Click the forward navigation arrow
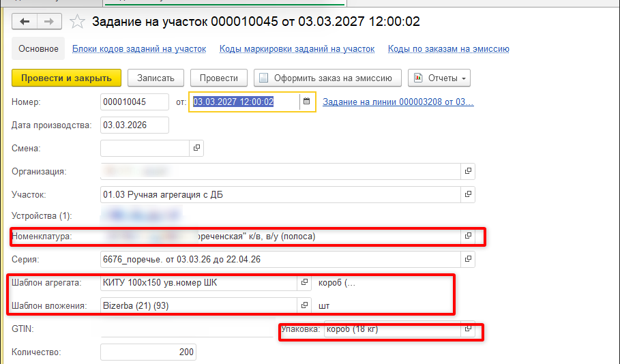Screen dimensions: 620x364 [48, 22]
